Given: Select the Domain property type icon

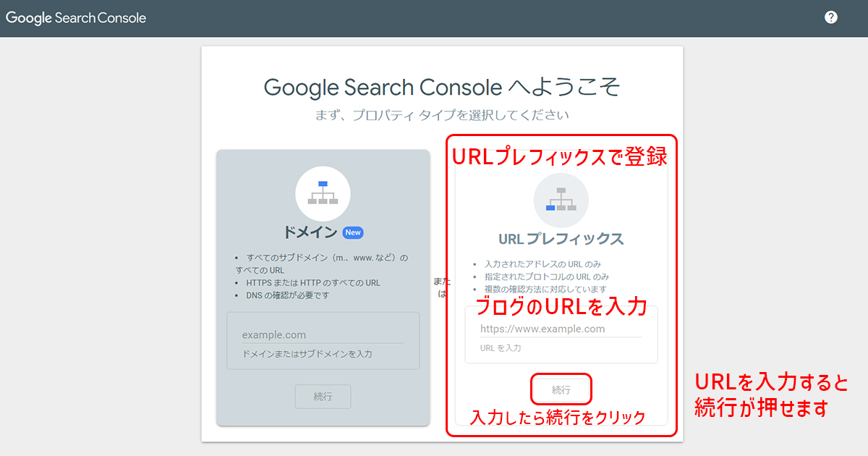Looking at the screenshot, I should tap(323, 193).
